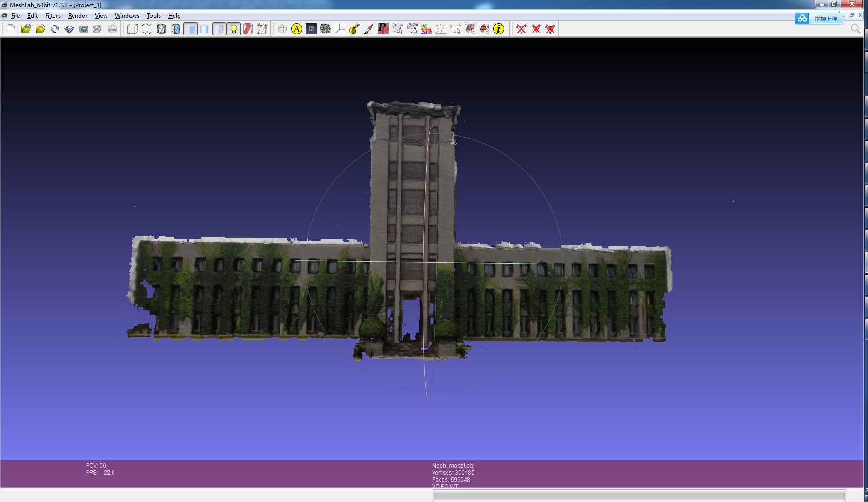868x502 pixels.
Task: Select faces in rectangular region
Action: 470,29
